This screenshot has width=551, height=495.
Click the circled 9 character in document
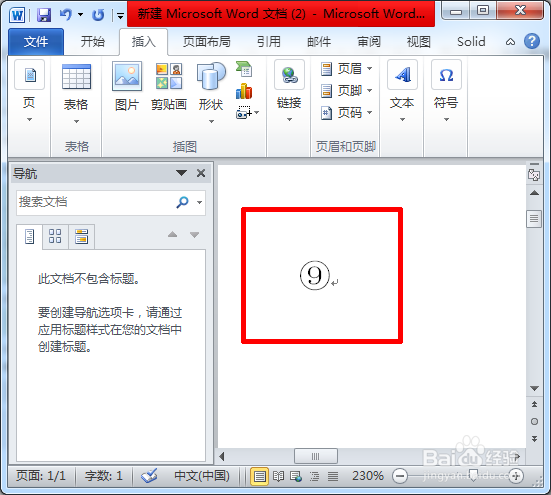click(315, 275)
